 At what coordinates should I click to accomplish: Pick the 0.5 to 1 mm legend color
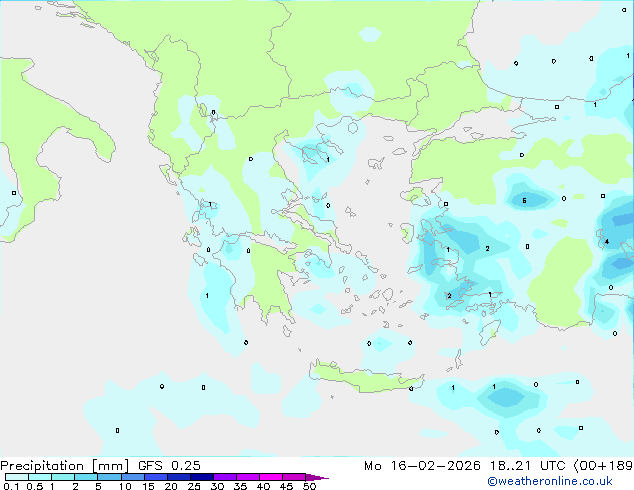[x=40, y=477]
